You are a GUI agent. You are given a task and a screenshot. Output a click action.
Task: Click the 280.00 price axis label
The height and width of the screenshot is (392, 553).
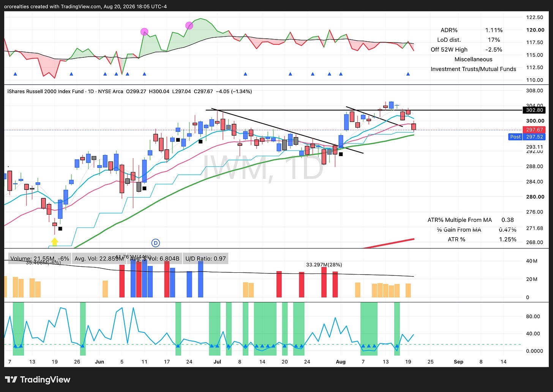coord(534,197)
